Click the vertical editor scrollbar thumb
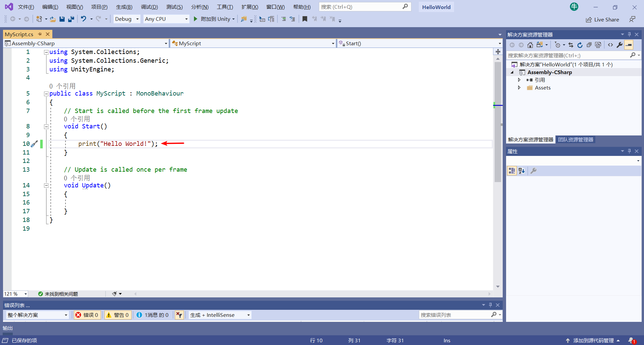Screen dimensions: 644x345 click(x=498, y=122)
